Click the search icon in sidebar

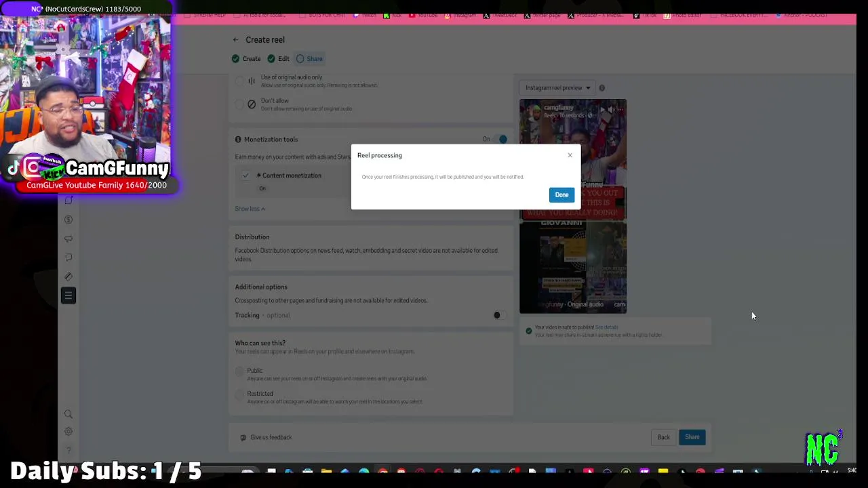point(68,414)
